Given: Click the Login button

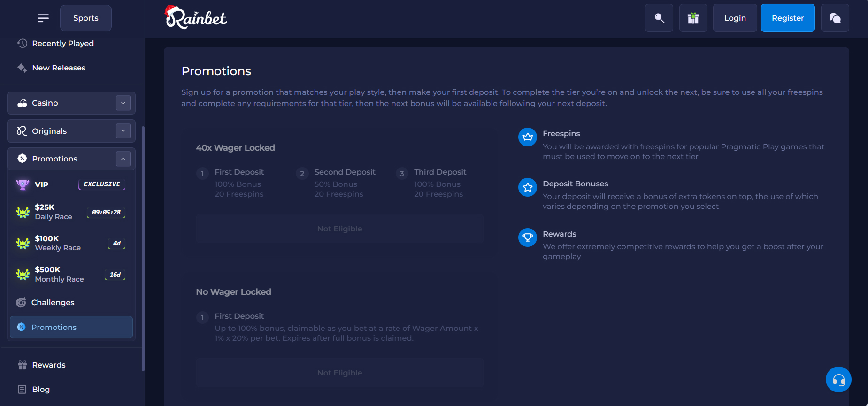Looking at the screenshot, I should click(735, 18).
